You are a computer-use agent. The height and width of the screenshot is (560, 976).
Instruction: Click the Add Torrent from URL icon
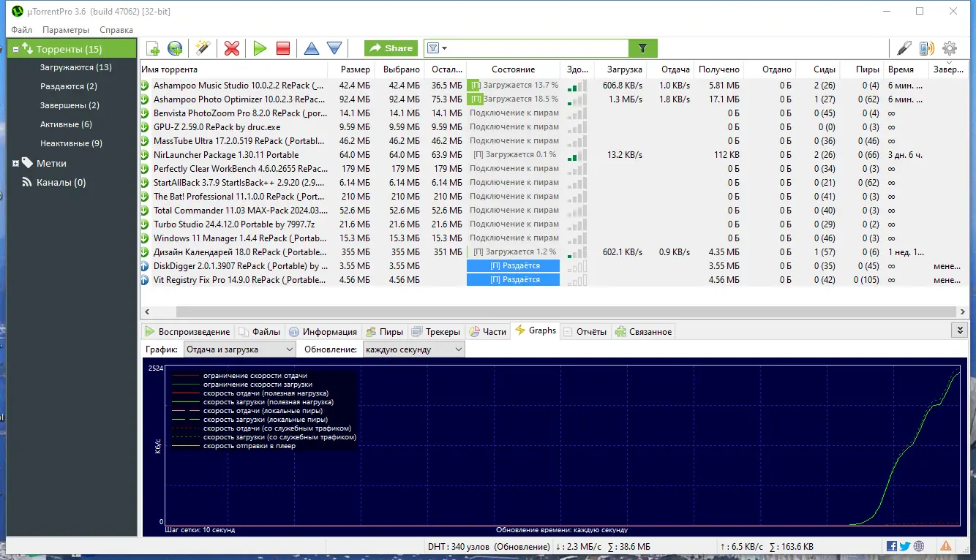coord(175,48)
